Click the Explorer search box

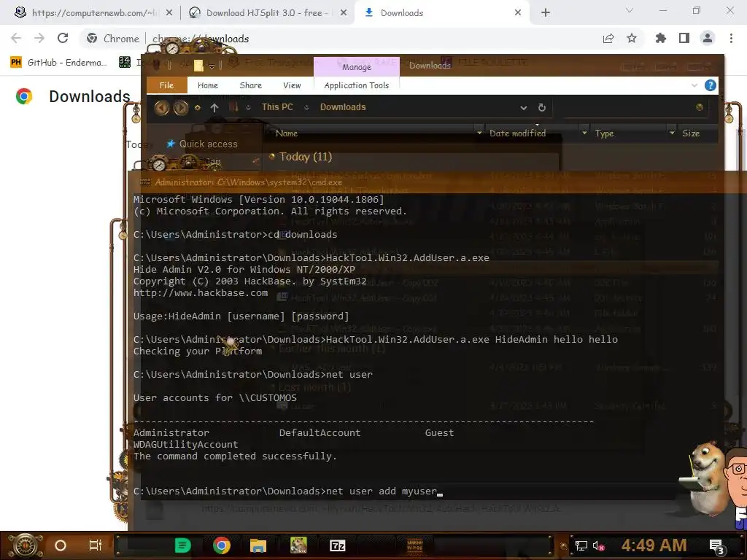coord(629,107)
